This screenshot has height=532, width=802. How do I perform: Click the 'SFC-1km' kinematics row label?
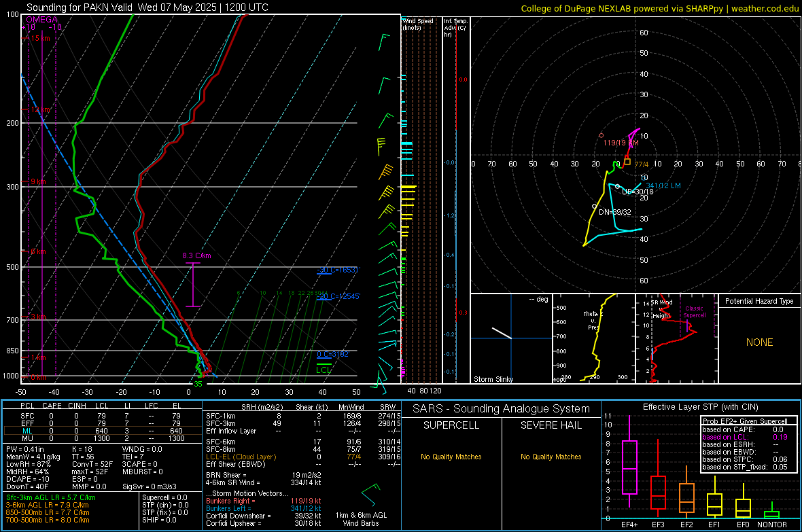tap(221, 416)
